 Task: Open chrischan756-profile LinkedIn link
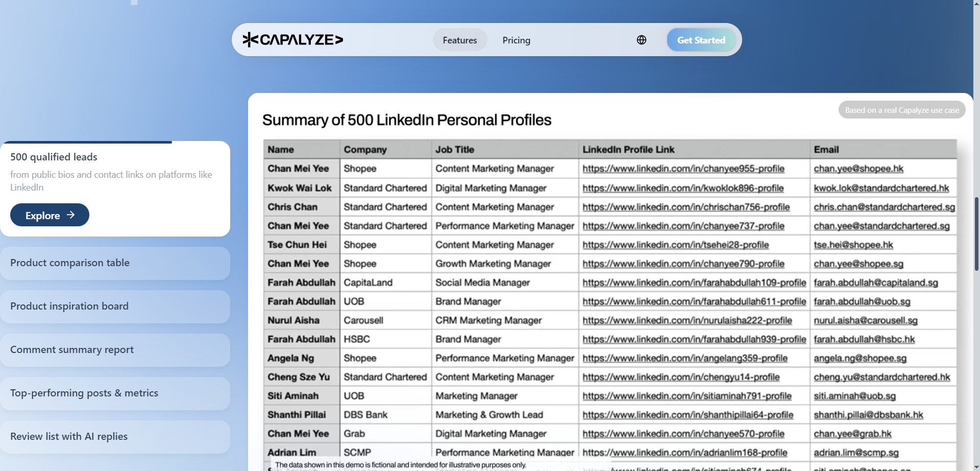pos(686,207)
